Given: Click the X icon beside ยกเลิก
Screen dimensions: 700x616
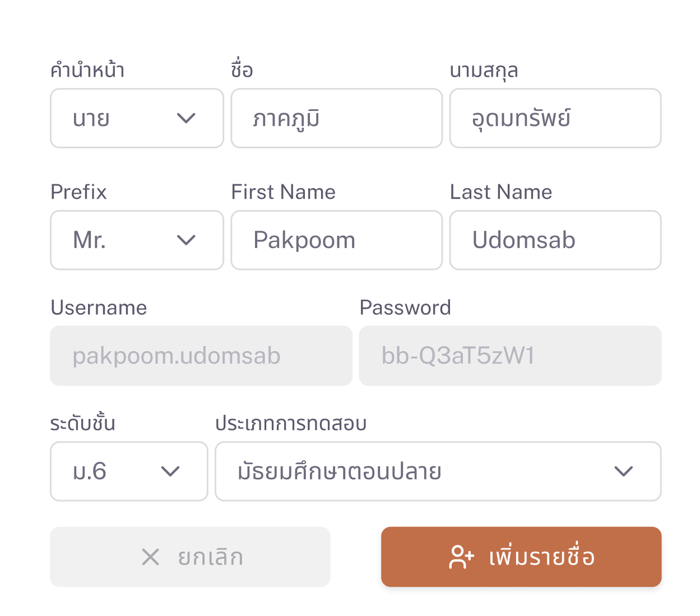Looking at the screenshot, I should [x=151, y=557].
